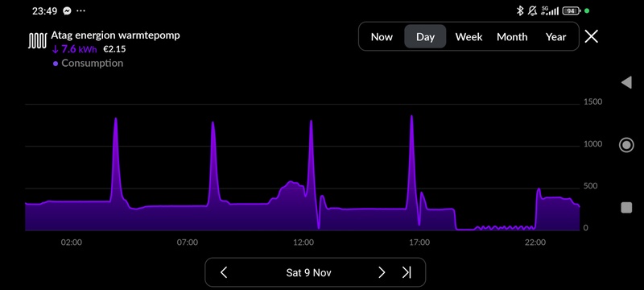The image size is (644, 290).
Task: Switch to the Now tab
Action: (x=382, y=37)
